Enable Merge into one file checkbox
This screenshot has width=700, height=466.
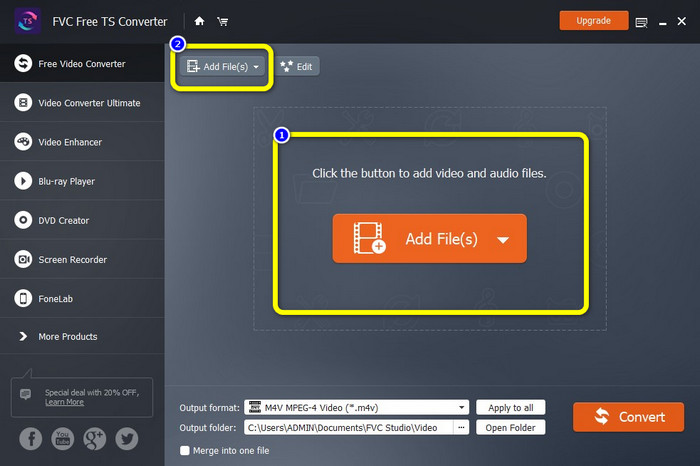[185, 450]
